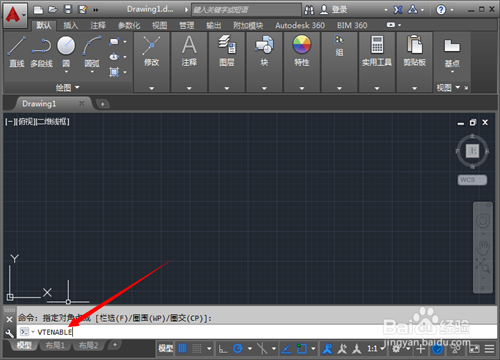Switch to the Autodesk 360 ribbon tab

click(x=300, y=25)
